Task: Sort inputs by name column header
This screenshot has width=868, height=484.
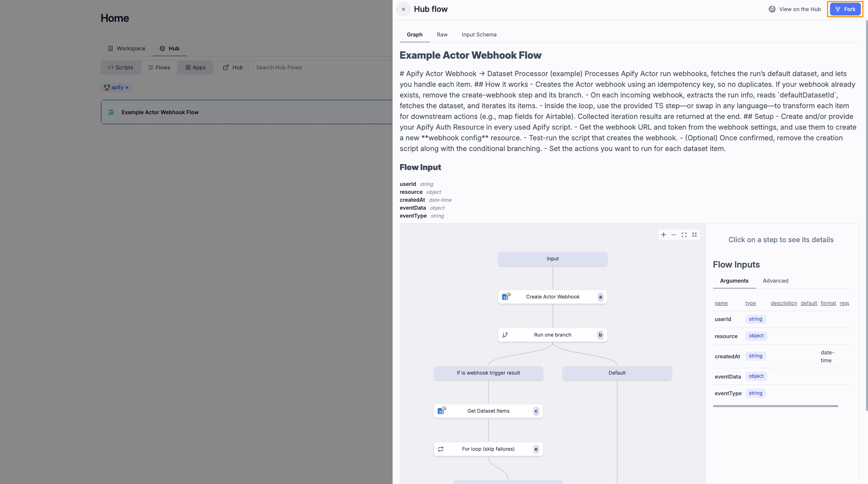Action: tap(721, 303)
